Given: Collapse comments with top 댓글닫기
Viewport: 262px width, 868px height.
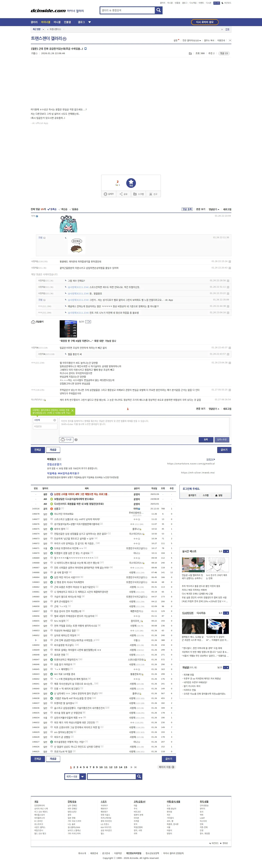Looking at the screenshot, I should tap(214, 209).
